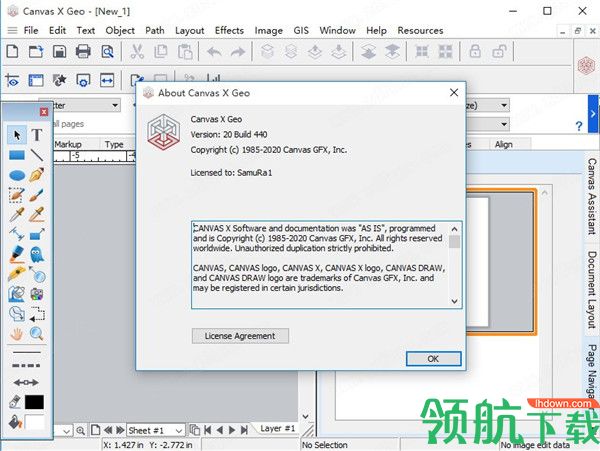Open the Object menu
Screen dimensions: 600x451
tap(120, 30)
